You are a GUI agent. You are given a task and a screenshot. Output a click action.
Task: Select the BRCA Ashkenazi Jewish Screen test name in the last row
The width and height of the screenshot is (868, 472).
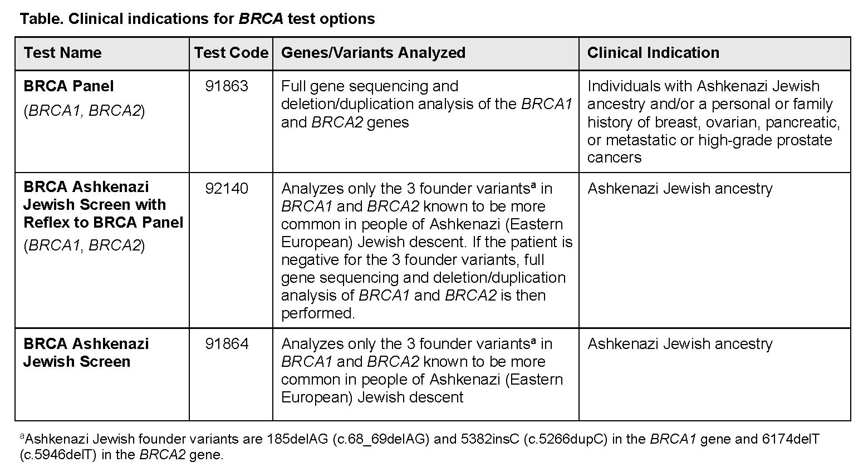coord(86,352)
